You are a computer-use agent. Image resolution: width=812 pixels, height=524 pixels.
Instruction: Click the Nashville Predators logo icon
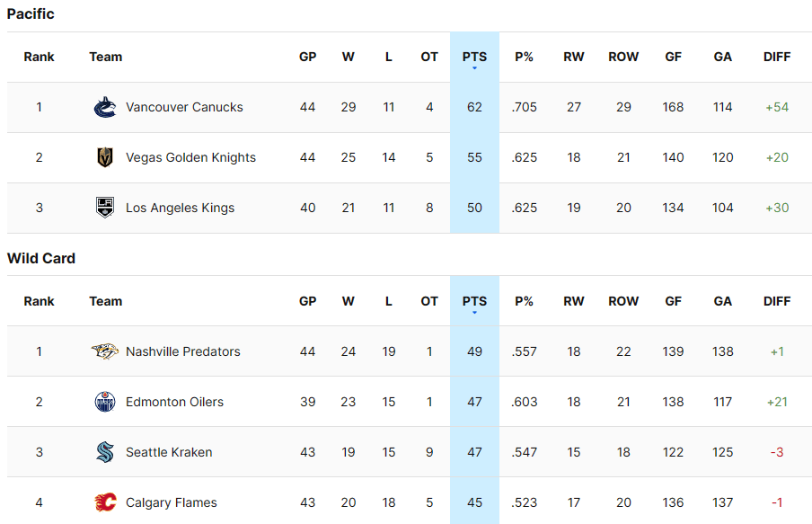pyautogui.click(x=105, y=351)
